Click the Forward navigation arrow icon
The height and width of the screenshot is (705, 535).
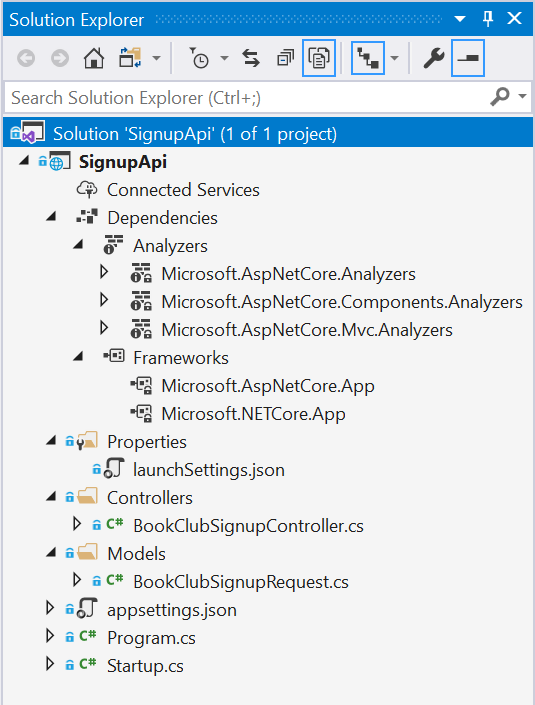pyautogui.click(x=60, y=58)
